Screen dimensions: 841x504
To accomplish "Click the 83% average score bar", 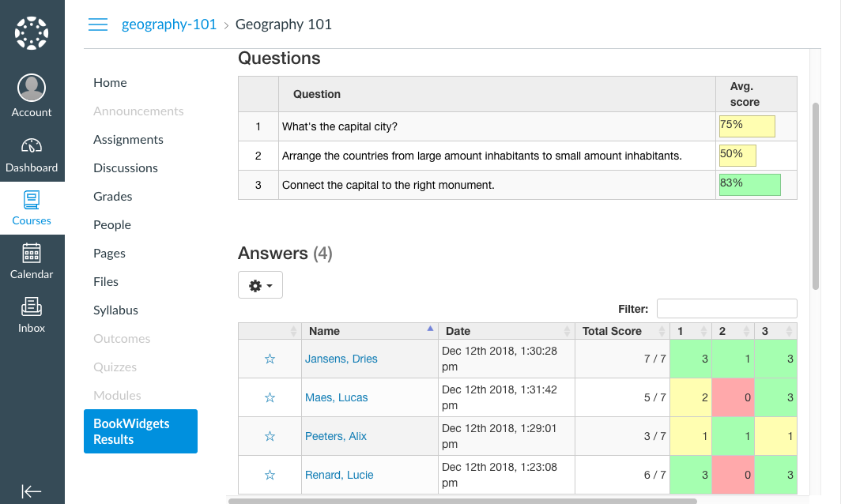I will pyautogui.click(x=749, y=184).
